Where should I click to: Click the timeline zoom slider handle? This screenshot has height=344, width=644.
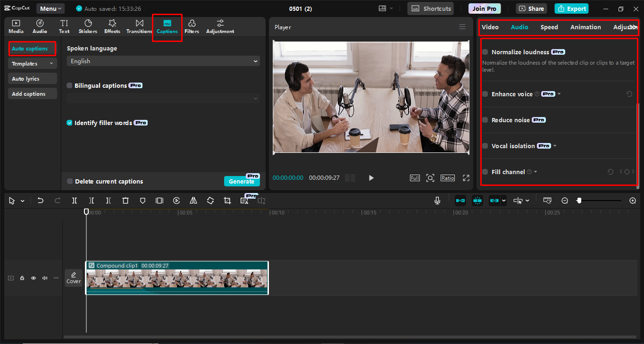coord(579,201)
